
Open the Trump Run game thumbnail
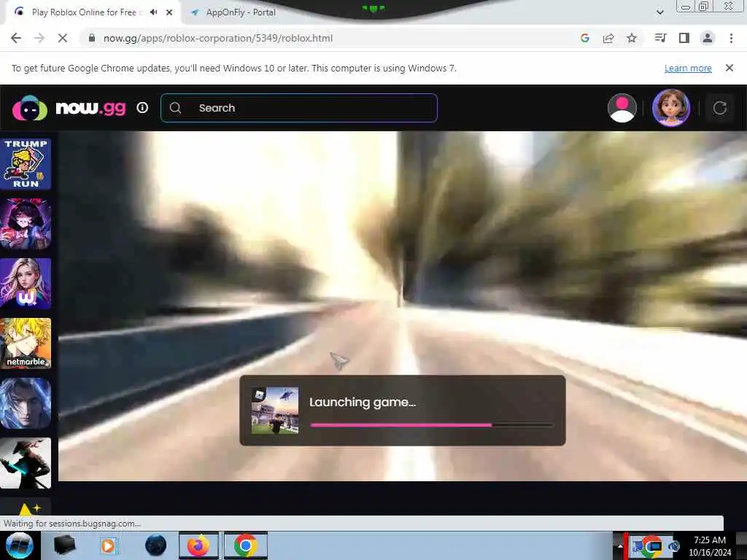26,164
